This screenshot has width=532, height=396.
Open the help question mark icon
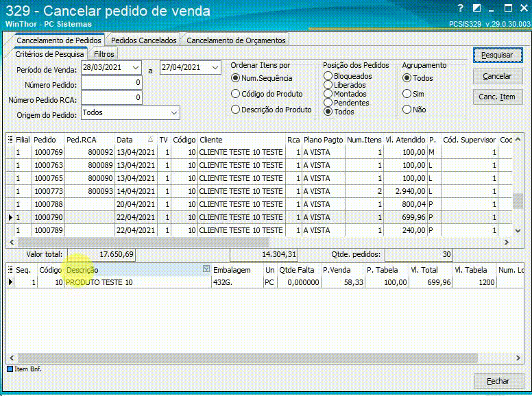460,8
